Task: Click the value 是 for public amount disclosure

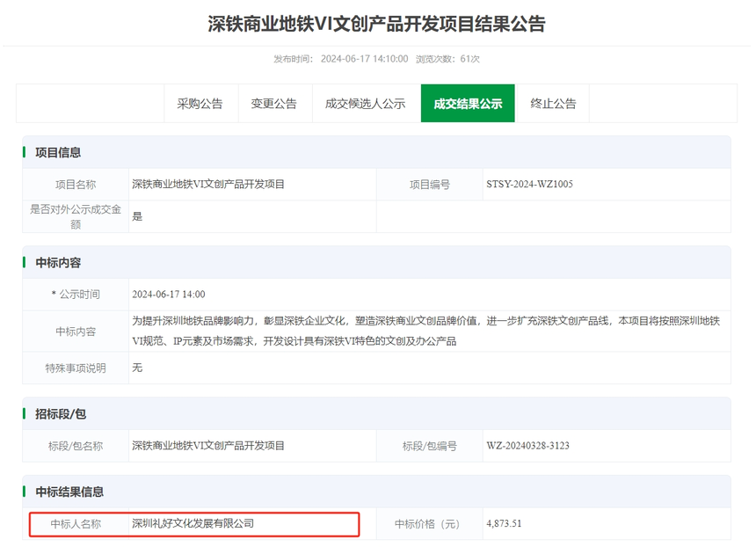Action: 137,216
